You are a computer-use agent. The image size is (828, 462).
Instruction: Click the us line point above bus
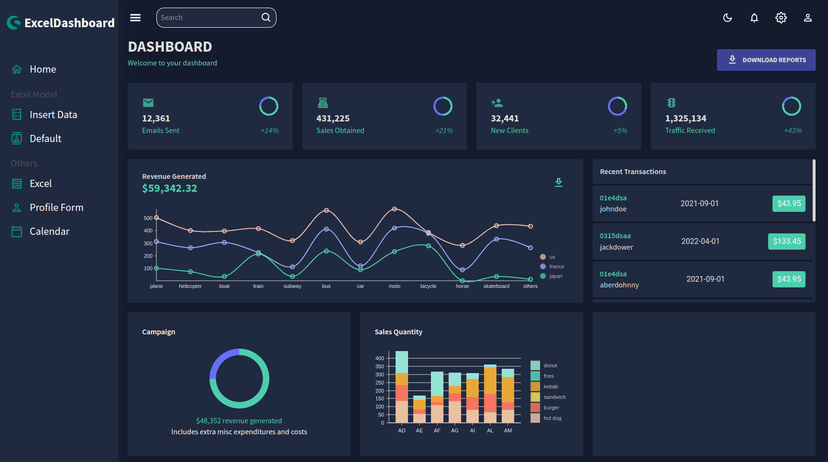(326, 211)
